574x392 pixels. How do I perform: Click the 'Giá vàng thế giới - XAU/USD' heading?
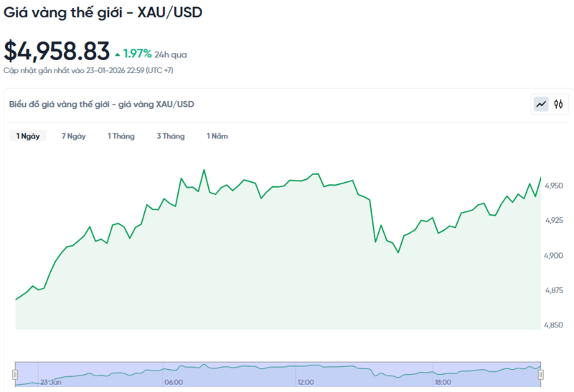pyautogui.click(x=103, y=14)
